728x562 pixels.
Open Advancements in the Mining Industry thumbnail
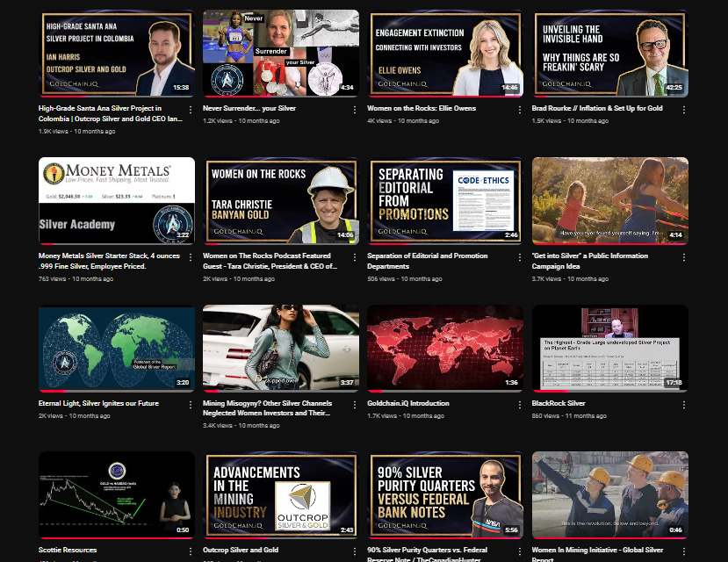click(281, 495)
